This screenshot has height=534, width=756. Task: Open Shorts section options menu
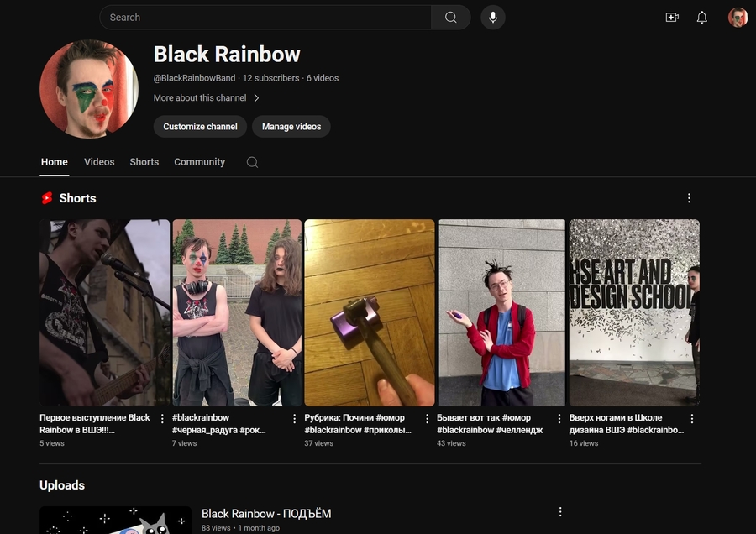(689, 198)
